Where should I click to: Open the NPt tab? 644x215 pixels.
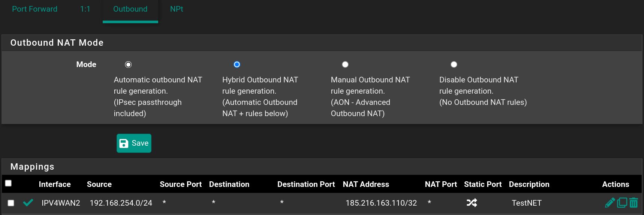pos(177,9)
